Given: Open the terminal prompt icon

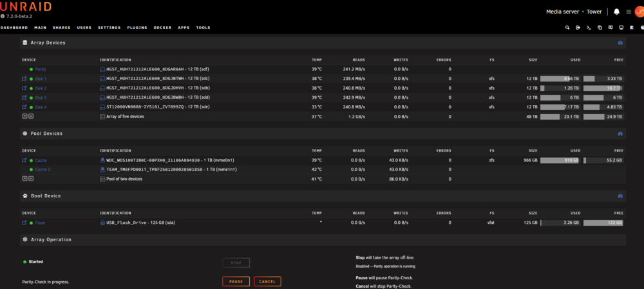Looking at the screenshot, I should pos(589,28).
